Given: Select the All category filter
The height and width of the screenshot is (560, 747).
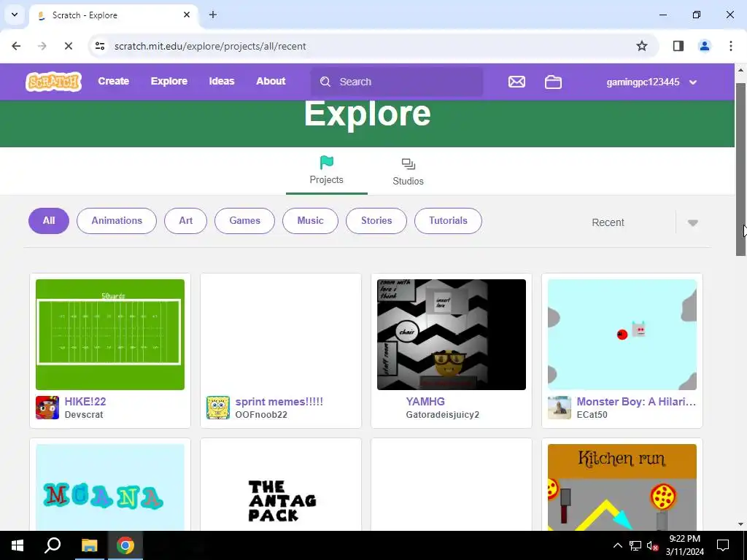Looking at the screenshot, I should coord(49,221).
